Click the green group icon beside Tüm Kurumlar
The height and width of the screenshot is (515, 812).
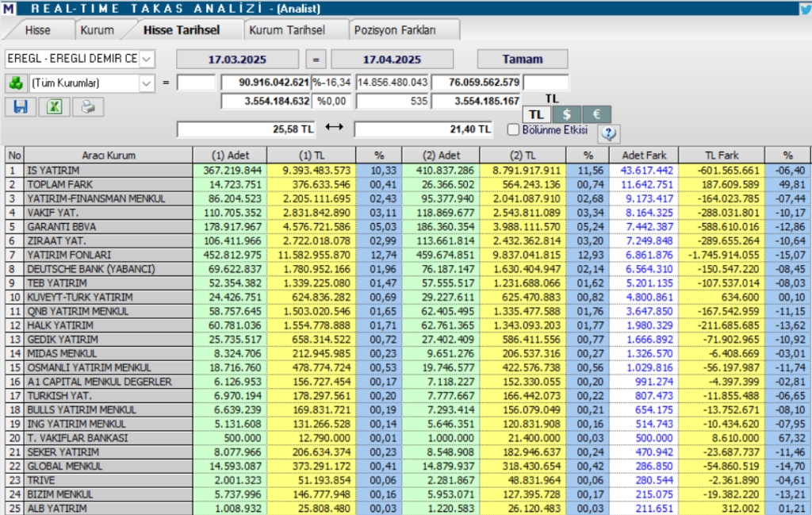point(15,83)
